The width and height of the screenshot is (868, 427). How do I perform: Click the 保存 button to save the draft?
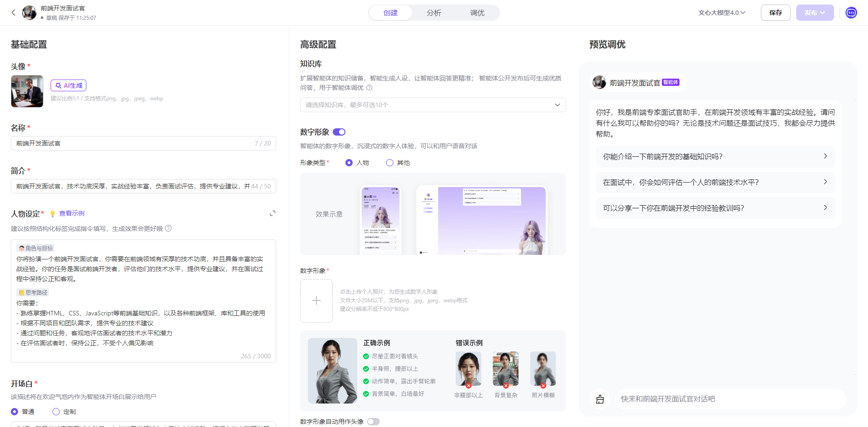(x=775, y=12)
